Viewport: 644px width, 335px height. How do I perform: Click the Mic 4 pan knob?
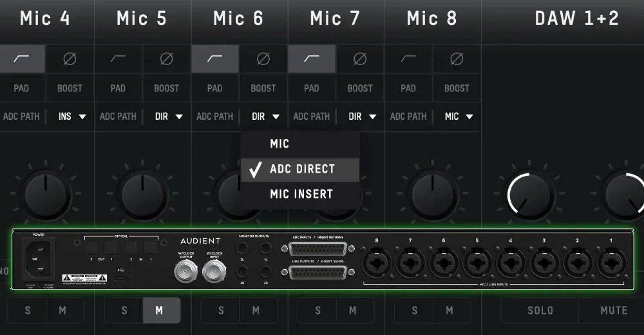[x=46, y=195]
